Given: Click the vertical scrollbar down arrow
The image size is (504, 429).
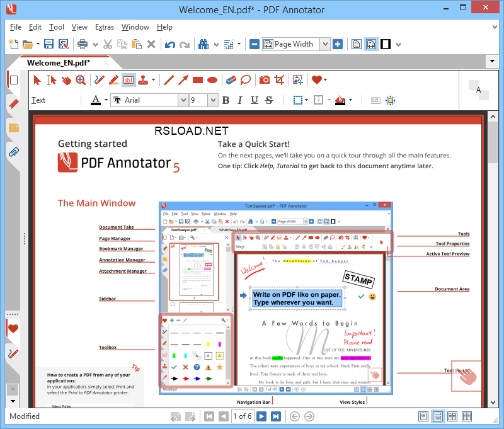Looking at the screenshot, I should pos(493,402).
